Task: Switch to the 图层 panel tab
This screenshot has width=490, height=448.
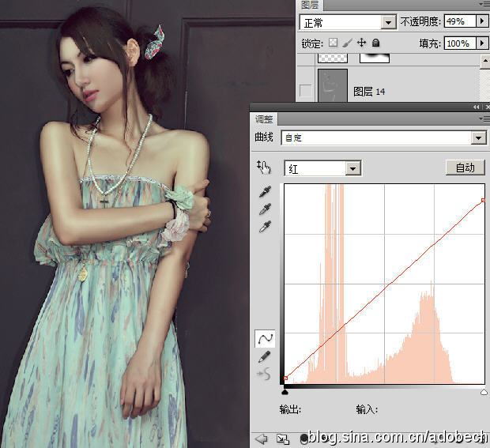Action: coord(311,4)
